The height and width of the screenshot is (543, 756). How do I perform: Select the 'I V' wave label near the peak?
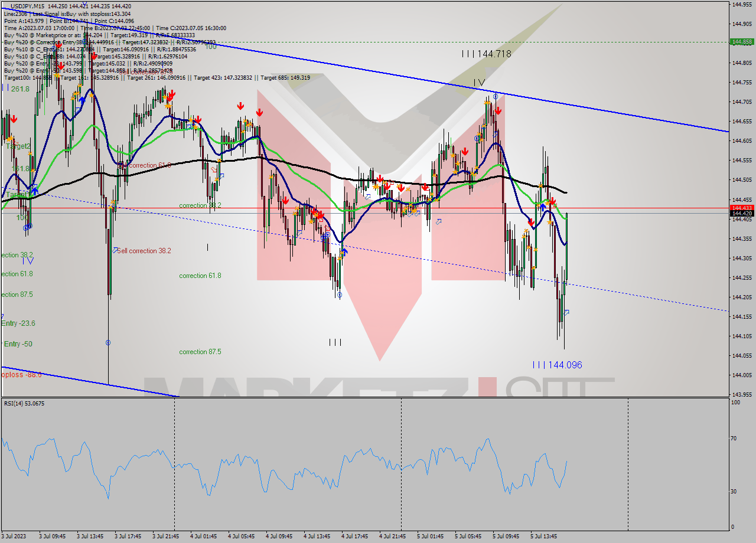(x=479, y=83)
